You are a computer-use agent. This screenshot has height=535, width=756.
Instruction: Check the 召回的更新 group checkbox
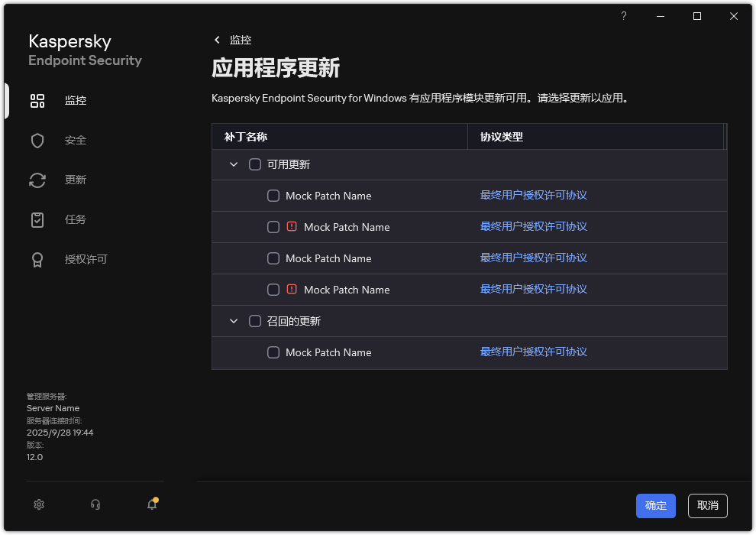tap(254, 320)
